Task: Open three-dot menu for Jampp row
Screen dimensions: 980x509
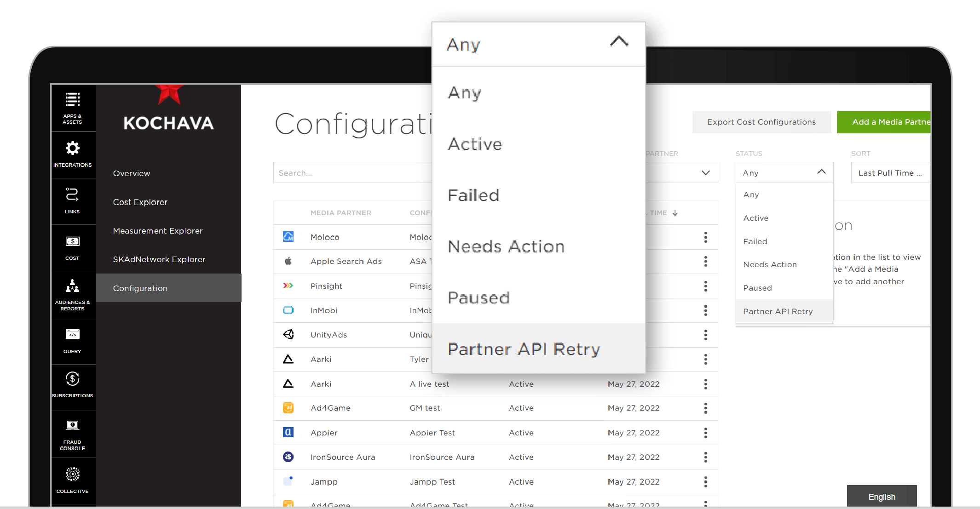Action: click(x=705, y=481)
